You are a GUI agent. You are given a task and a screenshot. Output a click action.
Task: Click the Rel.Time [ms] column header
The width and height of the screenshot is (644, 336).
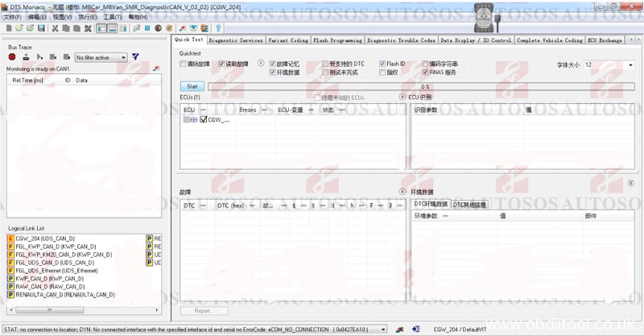point(27,81)
